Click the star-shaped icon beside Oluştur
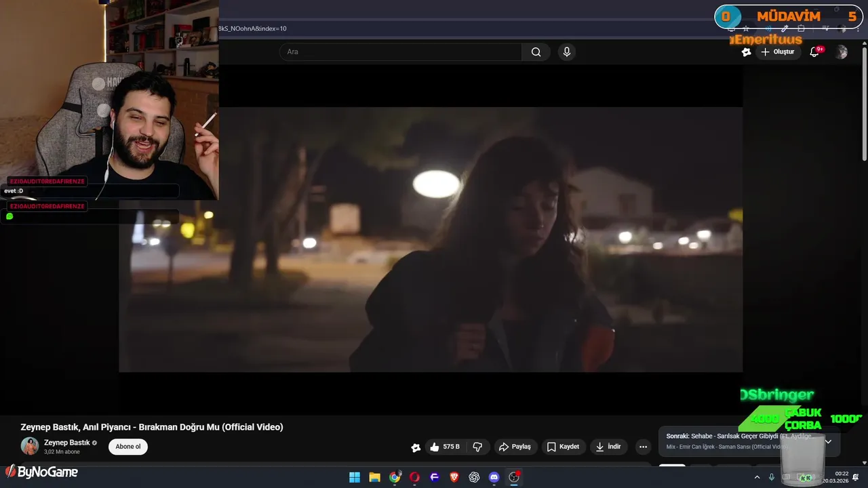This screenshot has height=488, width=868. 746,52
